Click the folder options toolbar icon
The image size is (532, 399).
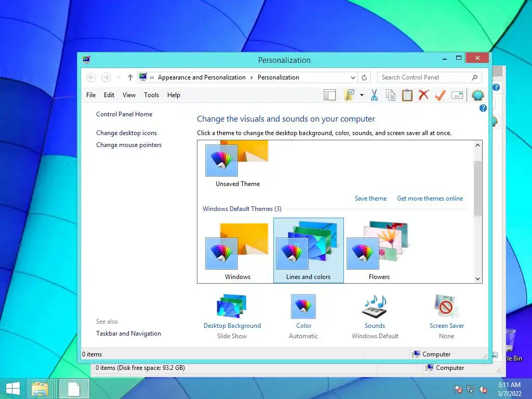coord(349,96)
